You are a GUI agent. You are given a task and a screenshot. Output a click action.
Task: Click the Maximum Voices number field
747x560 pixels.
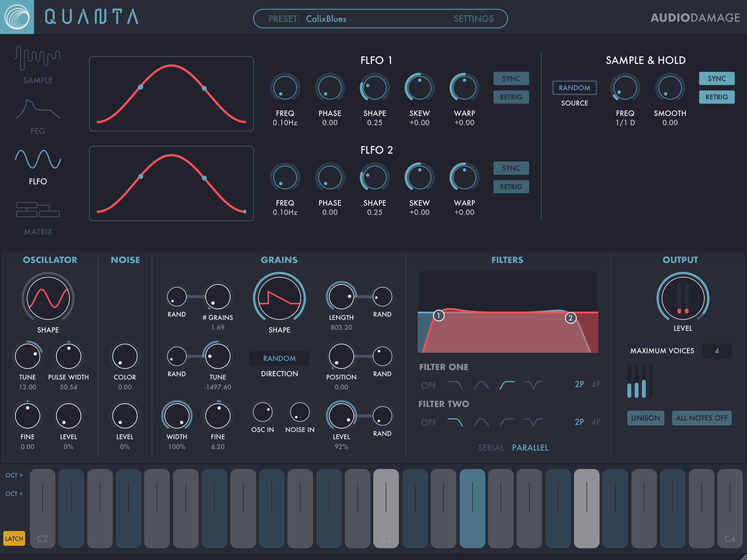click(x=716, y=351)
